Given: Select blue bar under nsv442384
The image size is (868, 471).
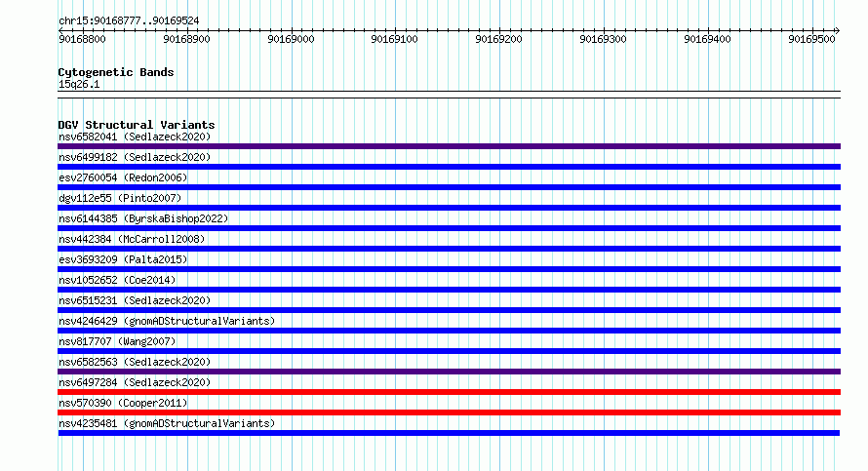Looking at the screenshot, I should (449, 249).
